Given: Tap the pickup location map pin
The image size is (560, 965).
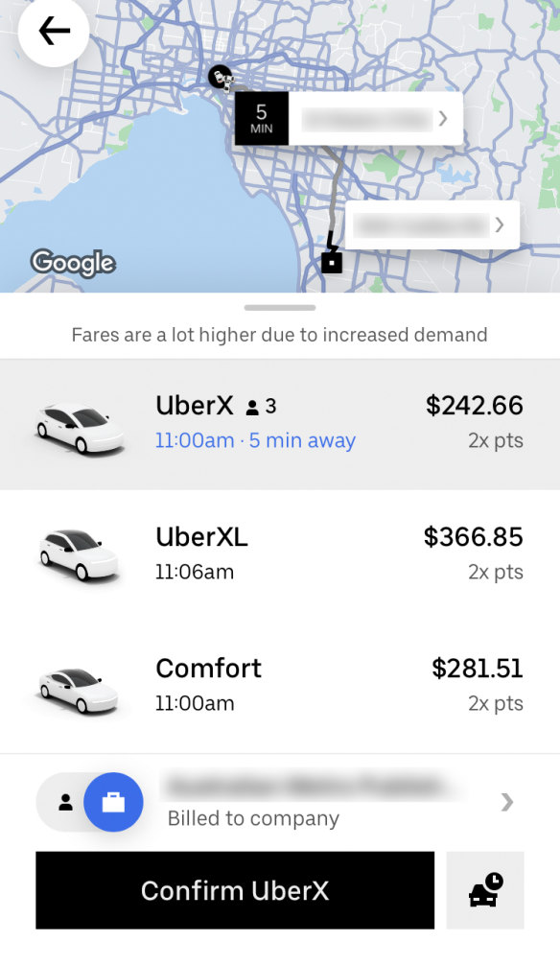Looking at the screenshot, I should point(220,77).
